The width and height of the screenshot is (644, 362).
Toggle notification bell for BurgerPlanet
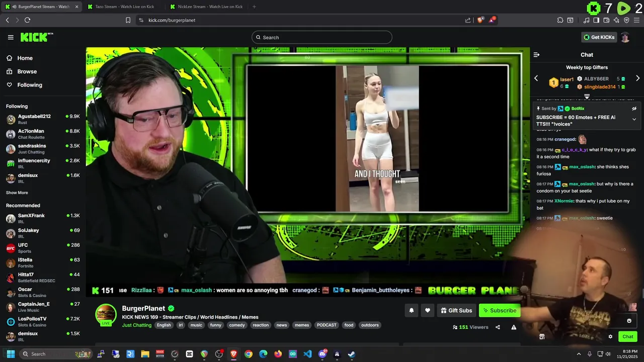(x=411, y=310)
